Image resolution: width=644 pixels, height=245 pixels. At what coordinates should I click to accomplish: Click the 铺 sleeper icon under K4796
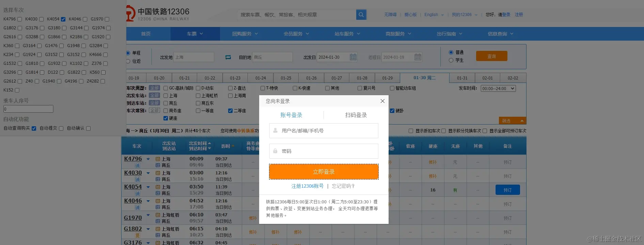point(137,165)
